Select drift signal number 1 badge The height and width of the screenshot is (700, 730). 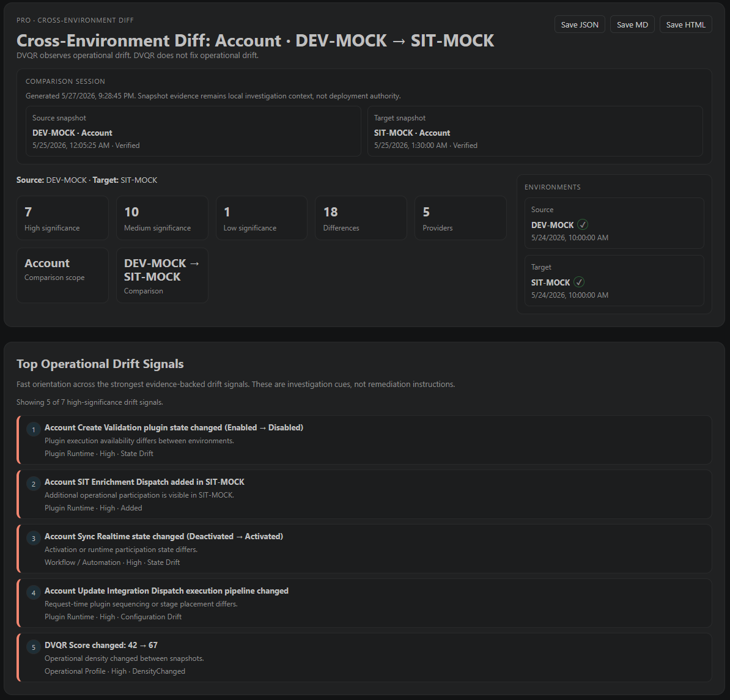[x=34, y=429]
